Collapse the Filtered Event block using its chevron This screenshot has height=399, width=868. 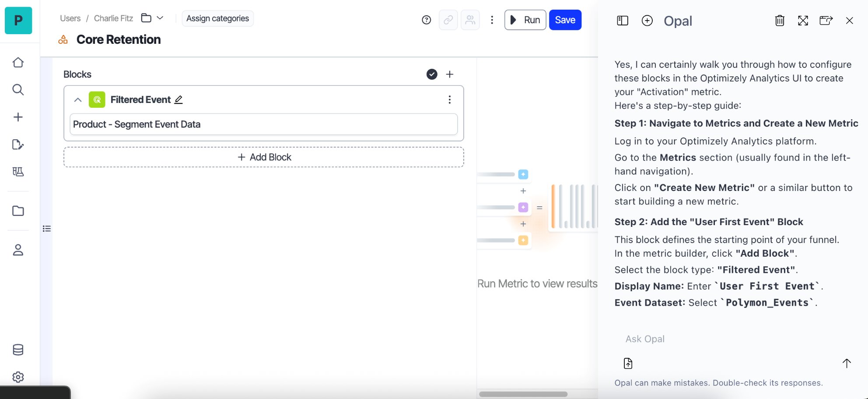pyautogui.click(x=77, y=100)
